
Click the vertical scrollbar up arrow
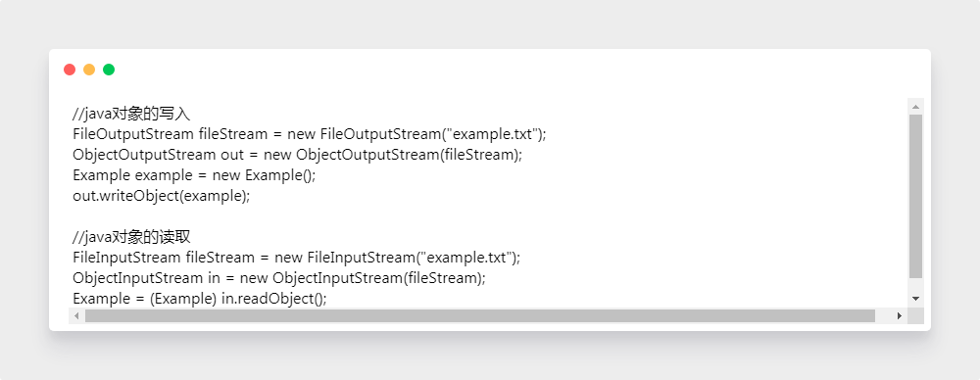click(x=915, y=106)
